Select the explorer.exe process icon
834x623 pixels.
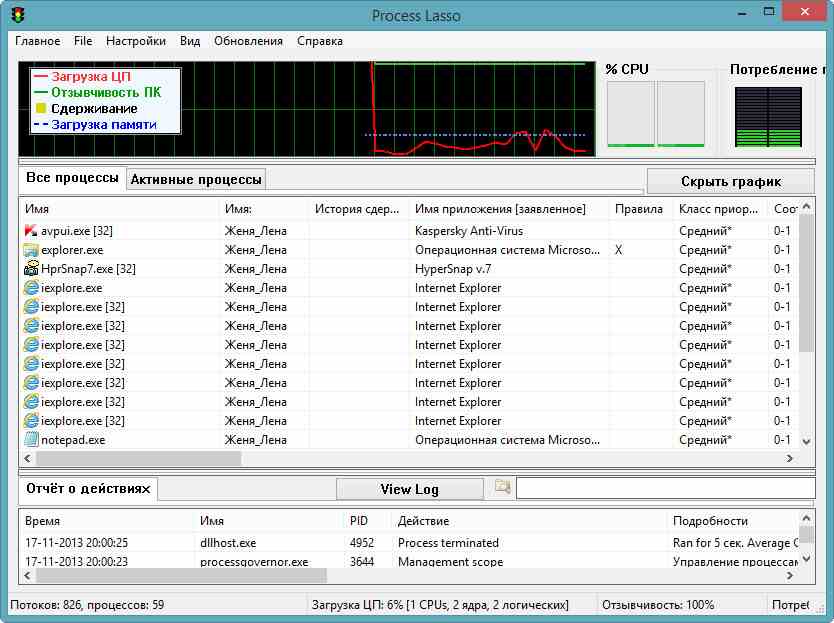31,250
